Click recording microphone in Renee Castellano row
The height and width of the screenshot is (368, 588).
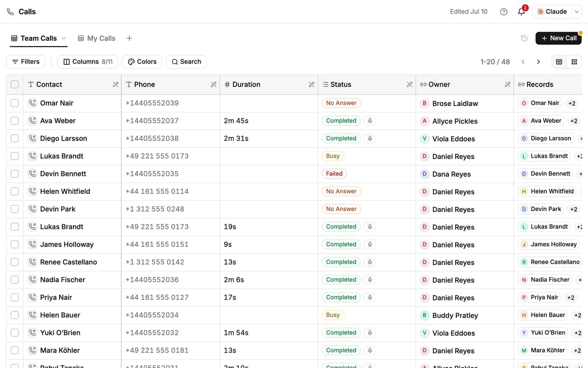pos(370,262)
